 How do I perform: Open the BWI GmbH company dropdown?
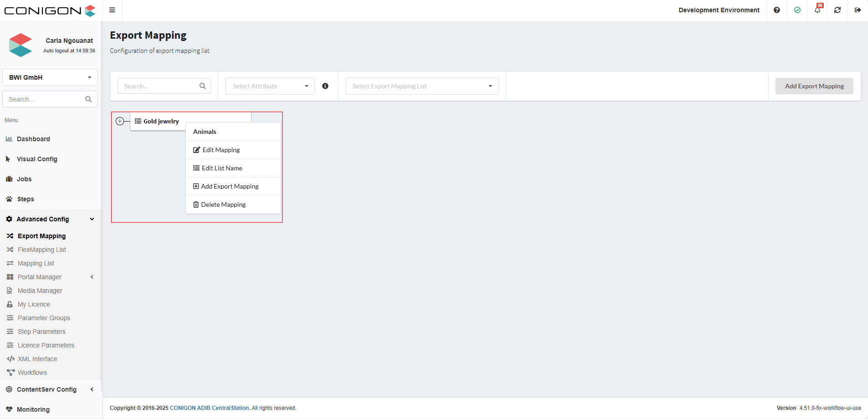(50, 77)
